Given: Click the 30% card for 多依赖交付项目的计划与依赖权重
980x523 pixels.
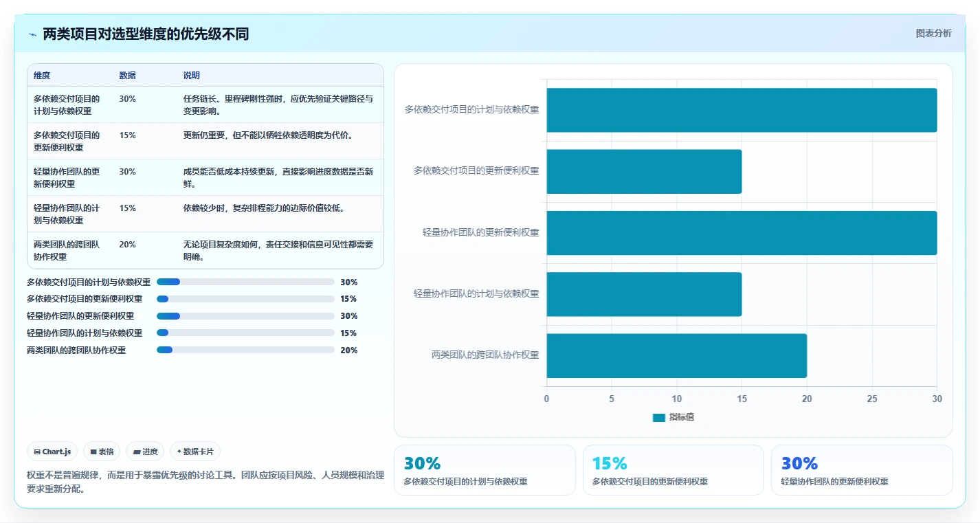Looking at the screenshot, I should click(x=485, y=470).
